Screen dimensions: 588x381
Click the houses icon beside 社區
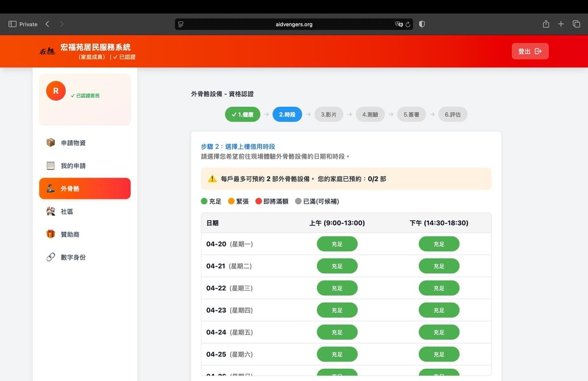tap(50, 211)
